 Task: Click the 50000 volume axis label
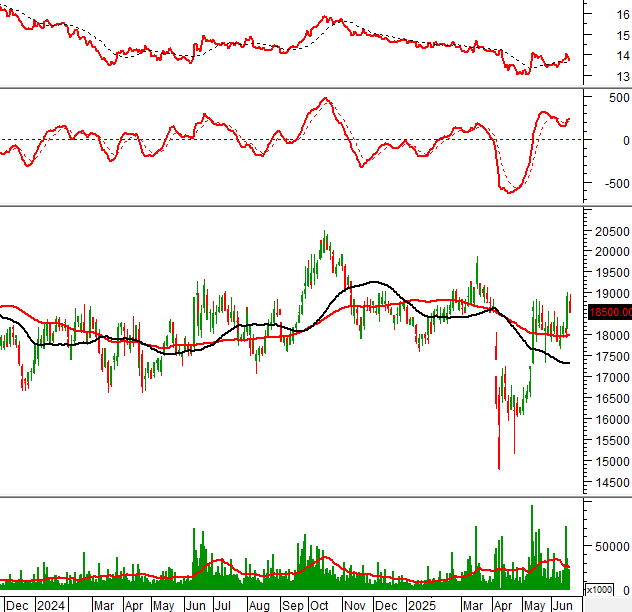[x=612, y=547]
